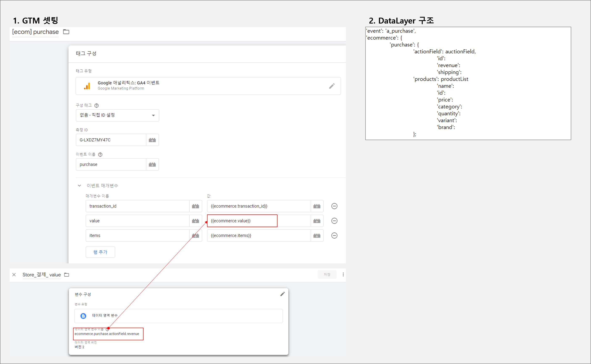Image resolution: width=591 pixels, height=364 pixels.
Task: Edit the tag name [ecom] purchase
Action: 35,32
